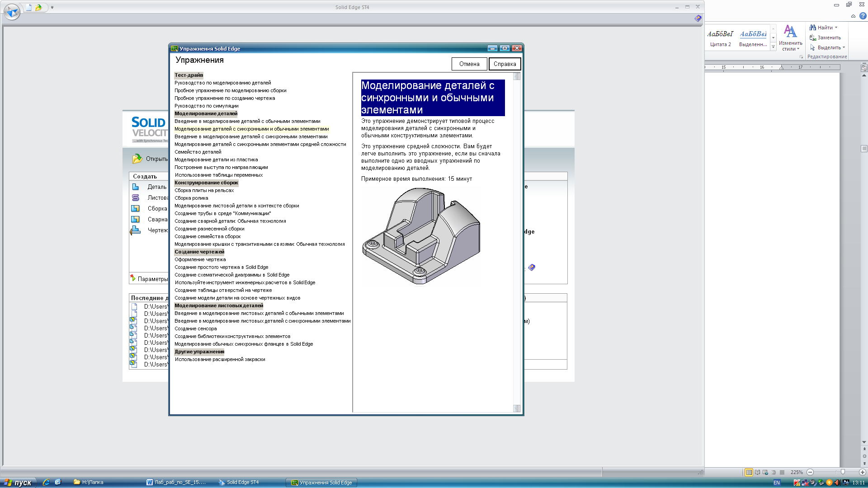
Task: Click the Word help question mark icon
Action: (x=863, y=16)
